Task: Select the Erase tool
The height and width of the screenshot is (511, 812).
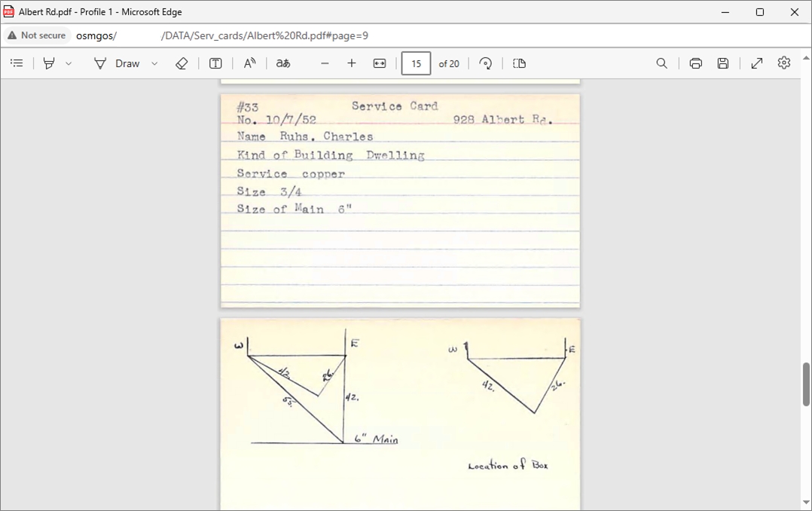Action: click(182, 63)
